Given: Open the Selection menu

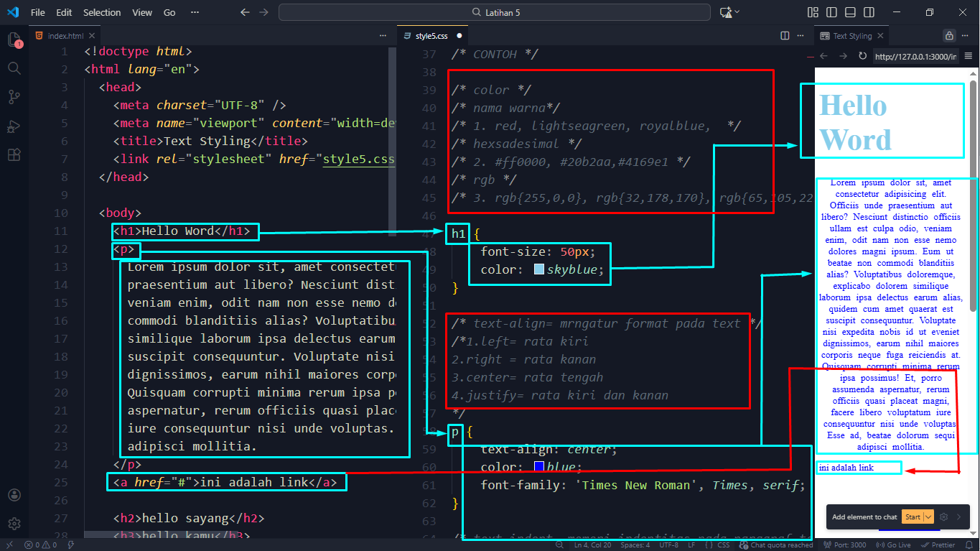Looking at the screenshot, I should [x=102, y=12].
